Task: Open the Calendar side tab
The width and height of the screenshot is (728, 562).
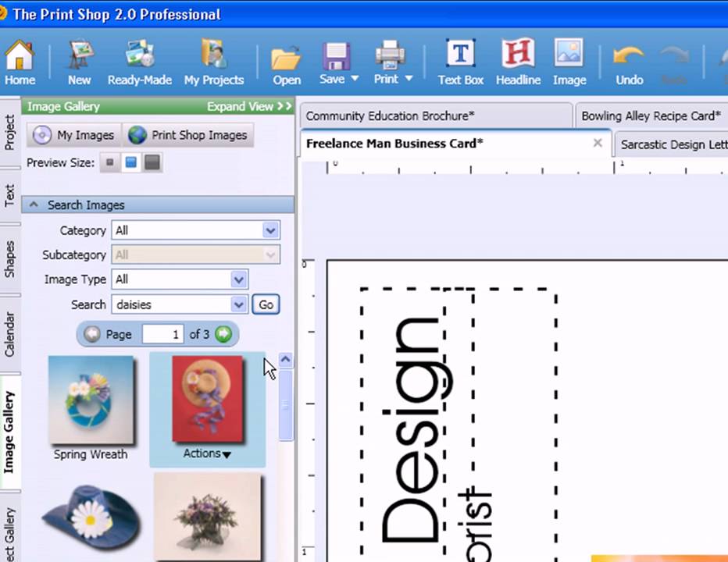Action: tap(9, 334)
